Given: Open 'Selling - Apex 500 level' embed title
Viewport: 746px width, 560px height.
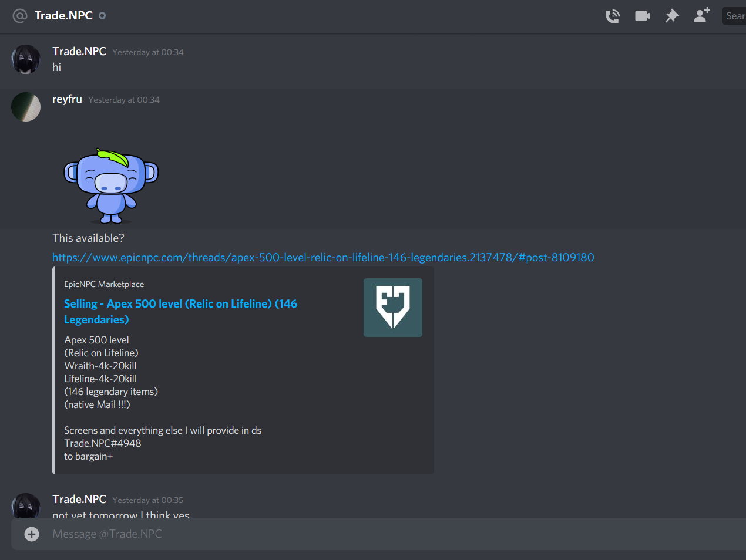Looking at the screenshot, I should (180, 312).
